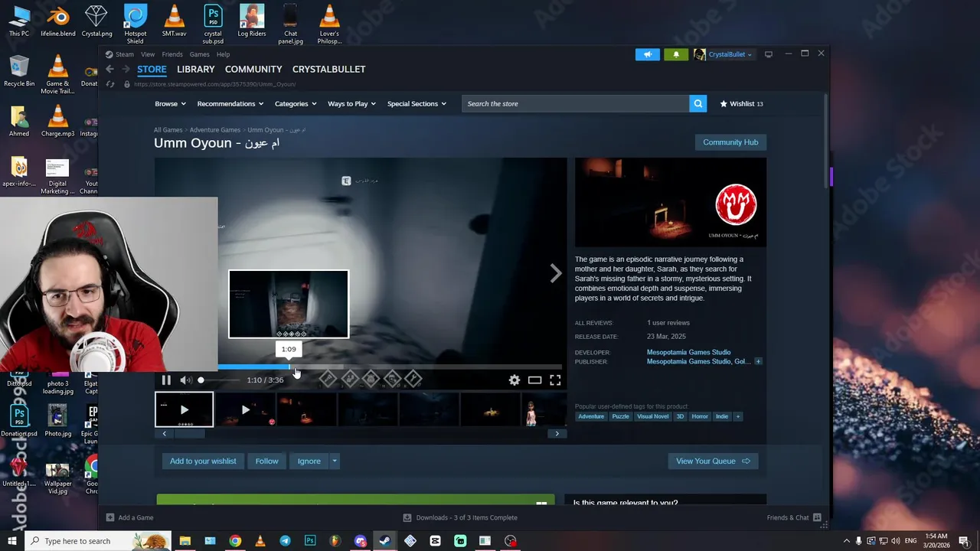Go forward with Steam's forward arrow
980x551 pixels.
pyautogui.click(x=126, y=69)
